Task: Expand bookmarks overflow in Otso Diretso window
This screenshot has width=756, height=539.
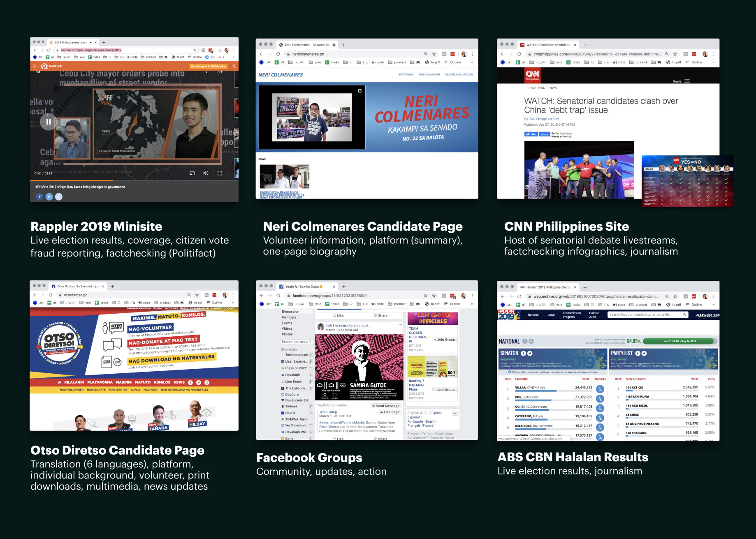Action: (233, 303)
